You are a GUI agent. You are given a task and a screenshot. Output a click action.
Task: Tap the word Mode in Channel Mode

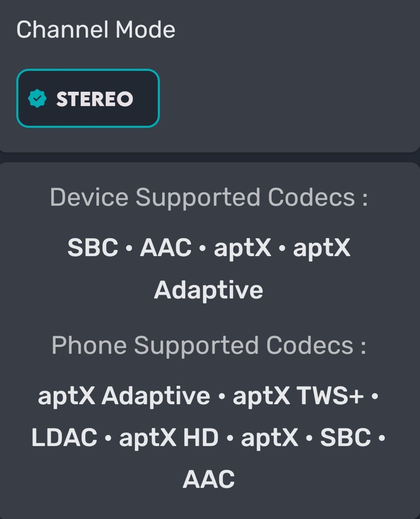(145, 29)
